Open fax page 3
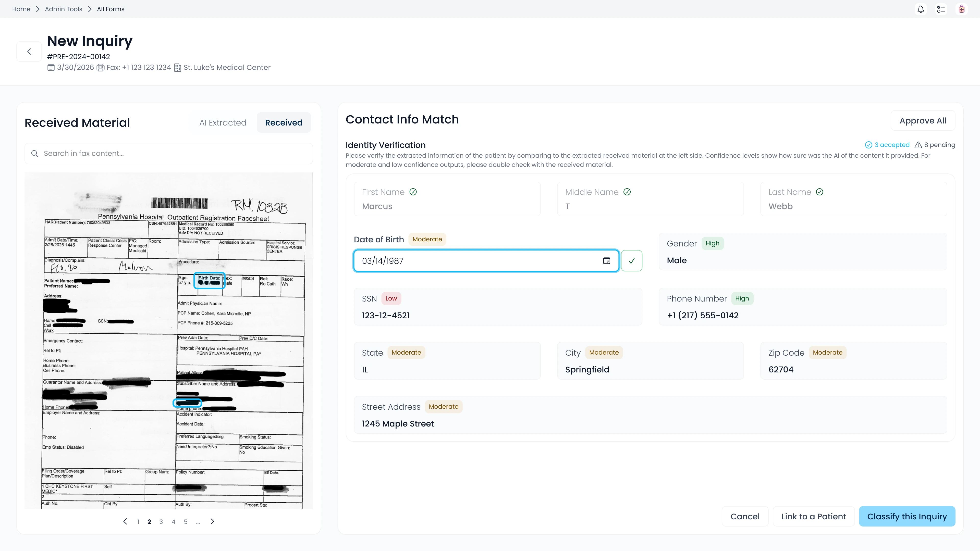Image resolution: width=980 pixels, height=551 pixels. (x=161, y=522)
